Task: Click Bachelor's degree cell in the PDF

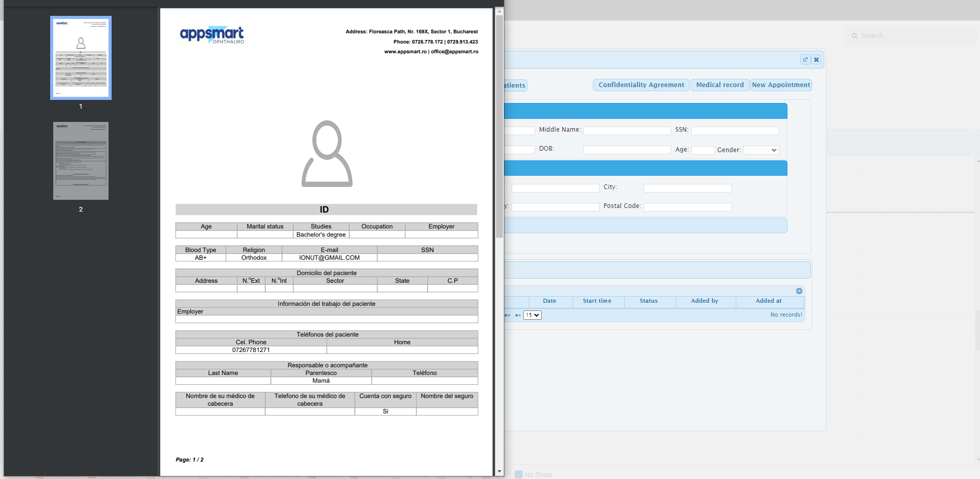Action: (x=321, y=235)
